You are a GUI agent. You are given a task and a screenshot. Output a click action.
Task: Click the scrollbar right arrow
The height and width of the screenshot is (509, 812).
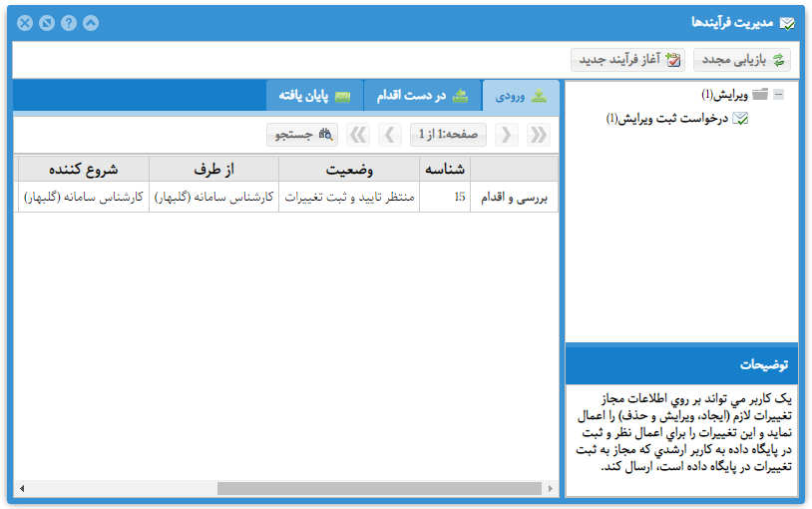[550, 488]
